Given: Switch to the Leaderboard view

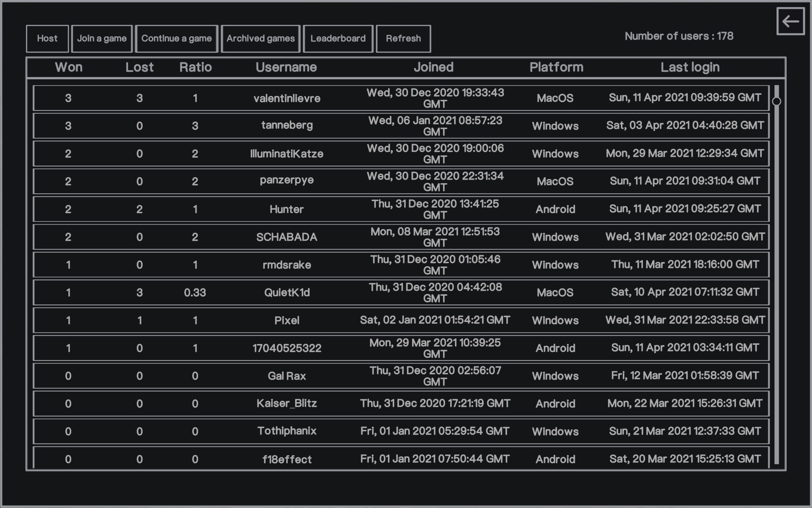Looking at the screenshot, I should pyautogui.click(x=338, y=39).
